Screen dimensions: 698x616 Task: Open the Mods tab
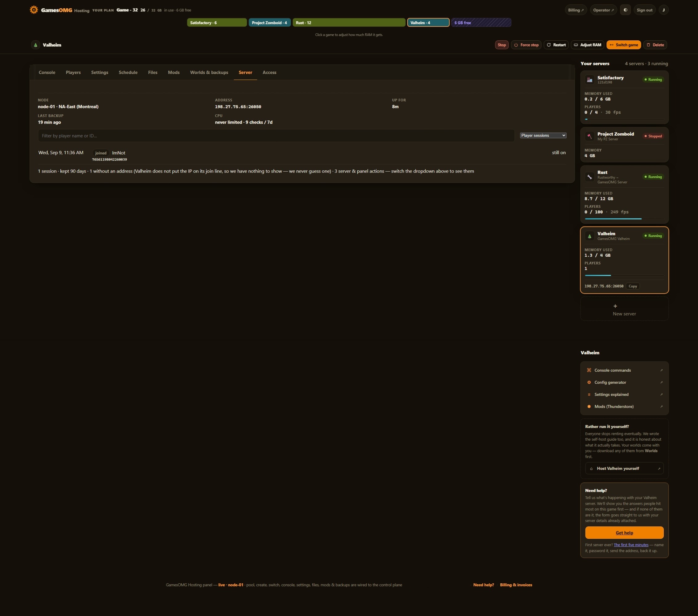click(x=174, y=72)
